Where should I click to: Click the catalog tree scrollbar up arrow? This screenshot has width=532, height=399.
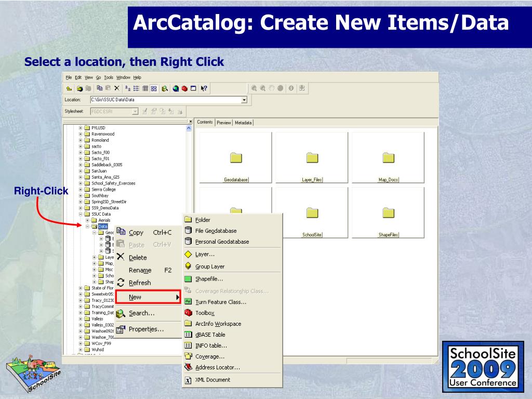(189, 128)
